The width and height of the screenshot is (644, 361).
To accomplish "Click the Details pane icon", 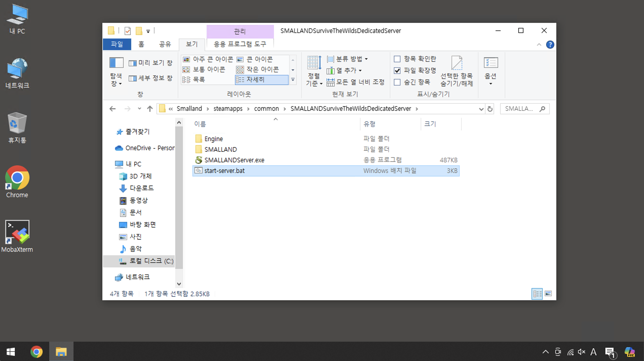I will [132, 78].
